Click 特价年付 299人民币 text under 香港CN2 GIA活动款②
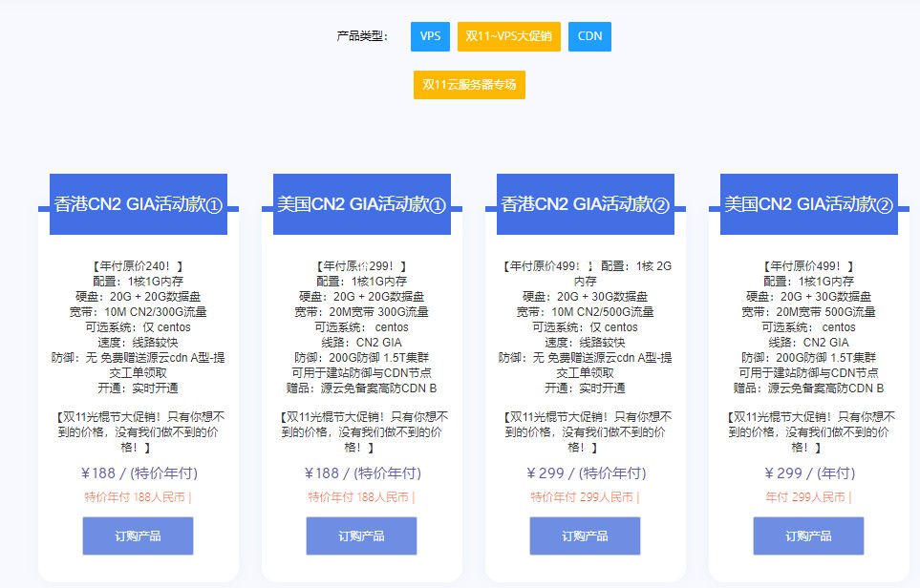Image resolution: width=920 pixels, height=588 pixels. (x=585, y=497)
